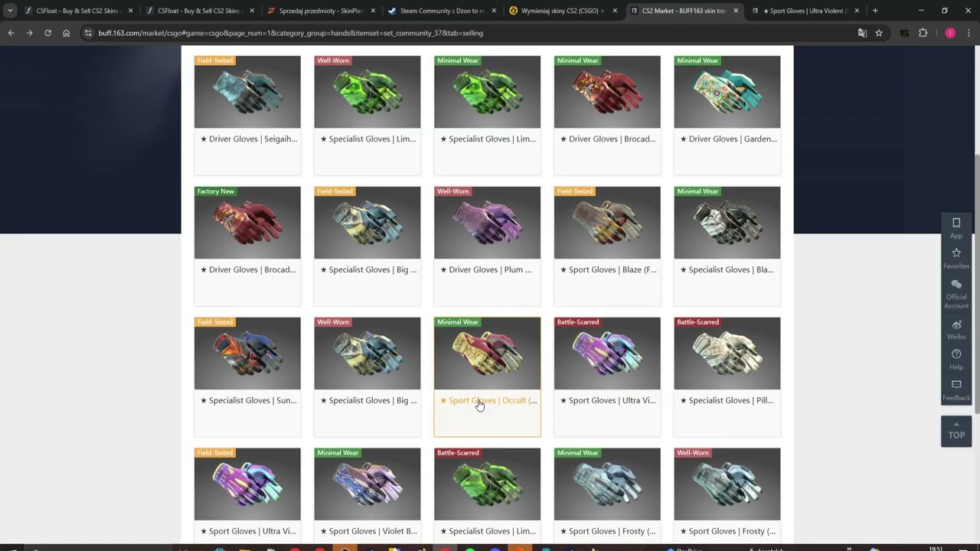Jump to the page top with TOP button

click(x=956, y=431)
